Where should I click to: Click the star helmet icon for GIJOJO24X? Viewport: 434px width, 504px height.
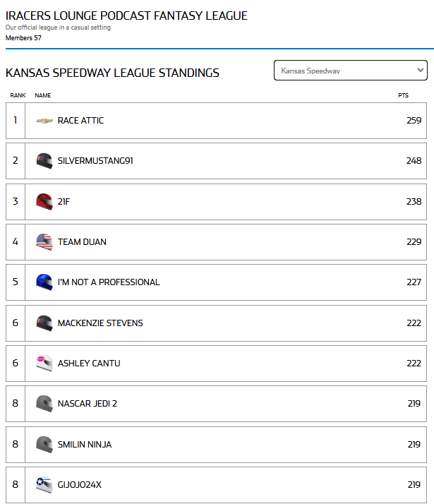pyautogui.click(x=44, y=484)
